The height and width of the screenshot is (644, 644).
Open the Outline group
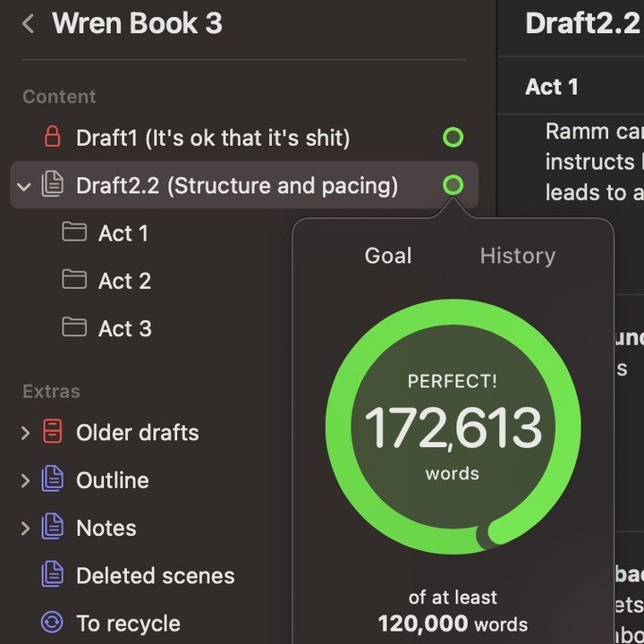tap(113, 480)
